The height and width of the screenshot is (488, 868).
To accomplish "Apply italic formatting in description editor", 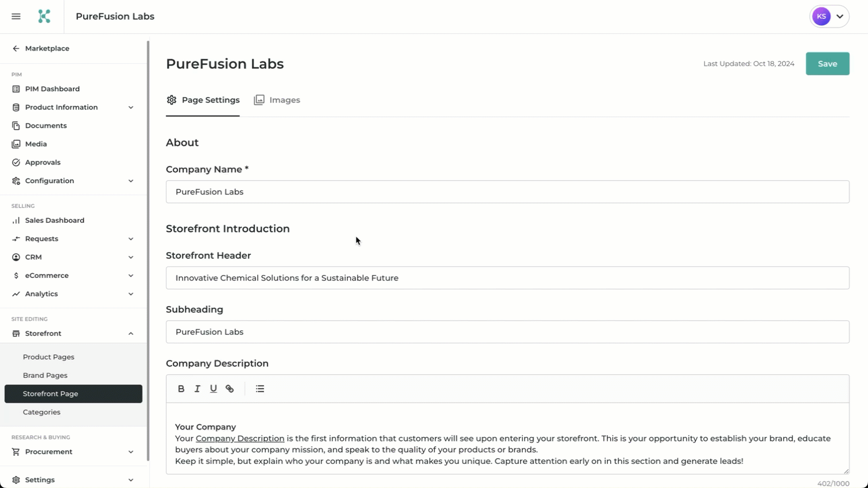I will (197, 389).
